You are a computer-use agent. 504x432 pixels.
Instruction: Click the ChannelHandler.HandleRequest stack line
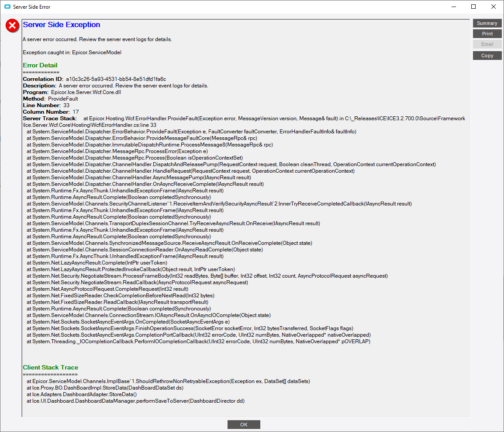pyautogui.click(x=190, y=171)
